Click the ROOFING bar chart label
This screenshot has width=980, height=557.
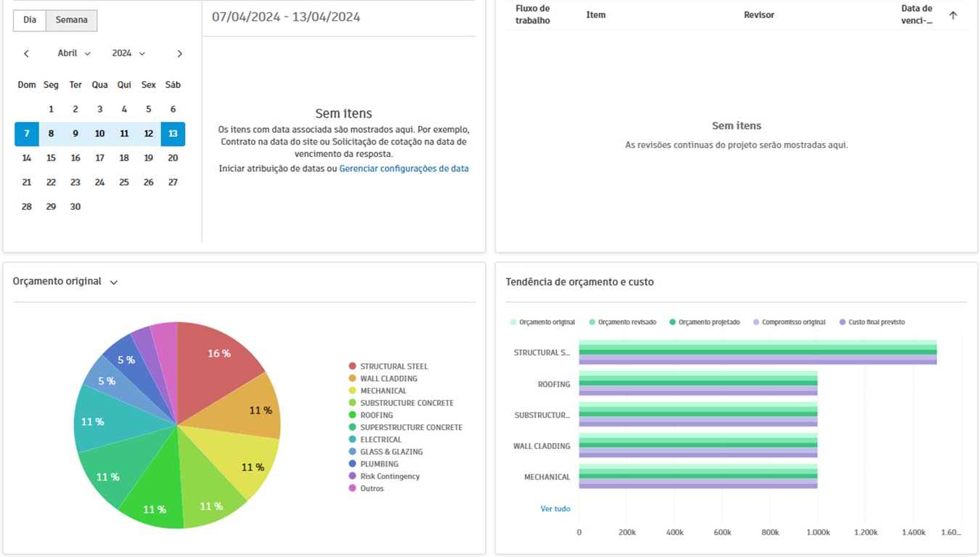tap(554, 385)
